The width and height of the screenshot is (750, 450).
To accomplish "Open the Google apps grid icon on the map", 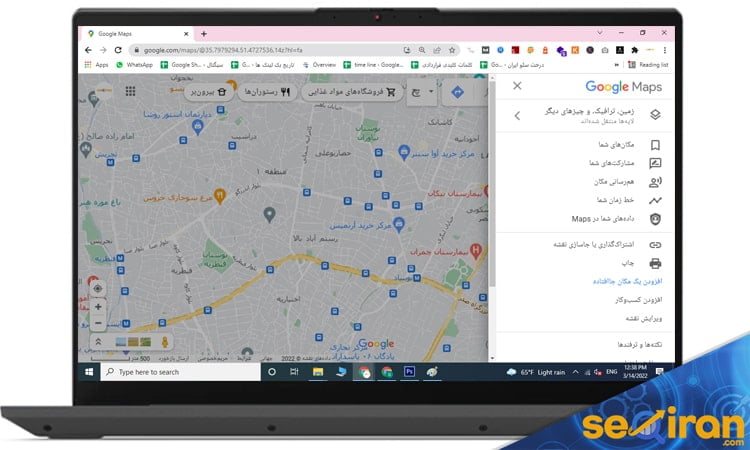I will (x=130, y=91).
